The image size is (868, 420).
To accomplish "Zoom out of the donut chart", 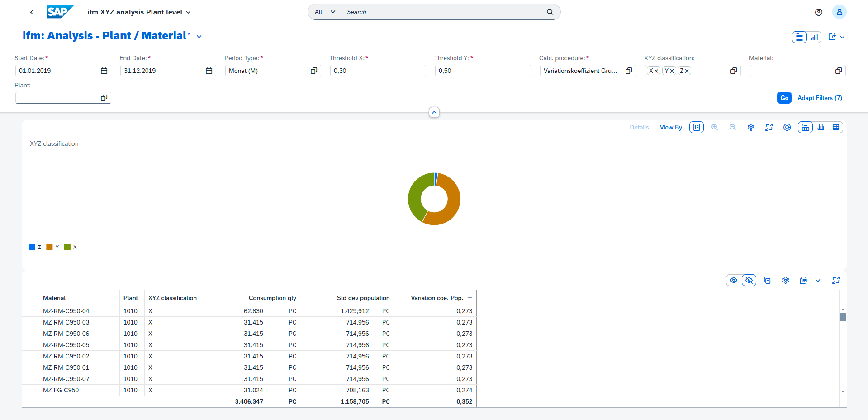I will 733,127.
